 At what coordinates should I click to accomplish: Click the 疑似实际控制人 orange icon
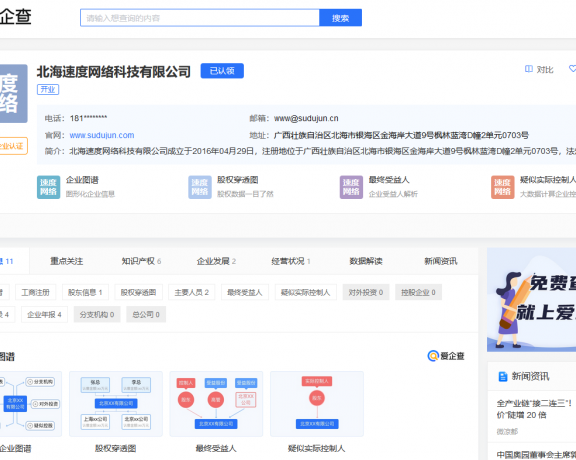[x=503, y=187]
